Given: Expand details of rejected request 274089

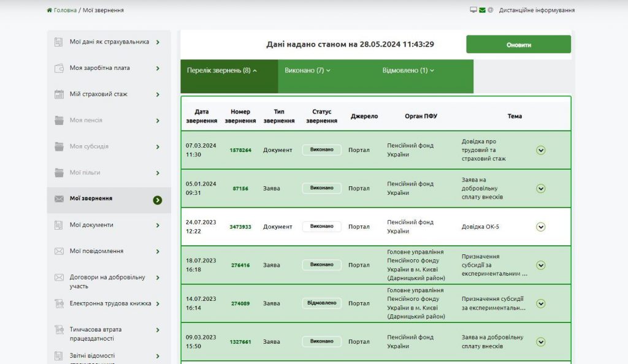Looking at the screenshot, I should (x=540, y=303).
